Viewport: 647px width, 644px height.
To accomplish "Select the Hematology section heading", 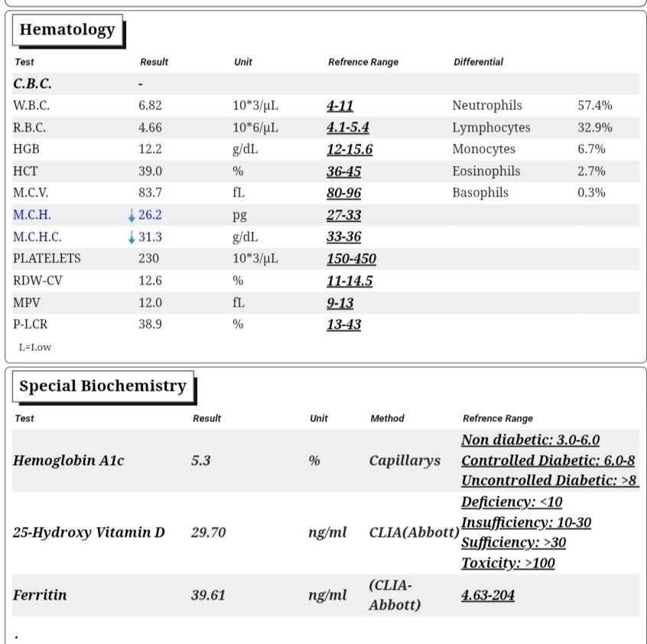I will click(x=67, y=30).
